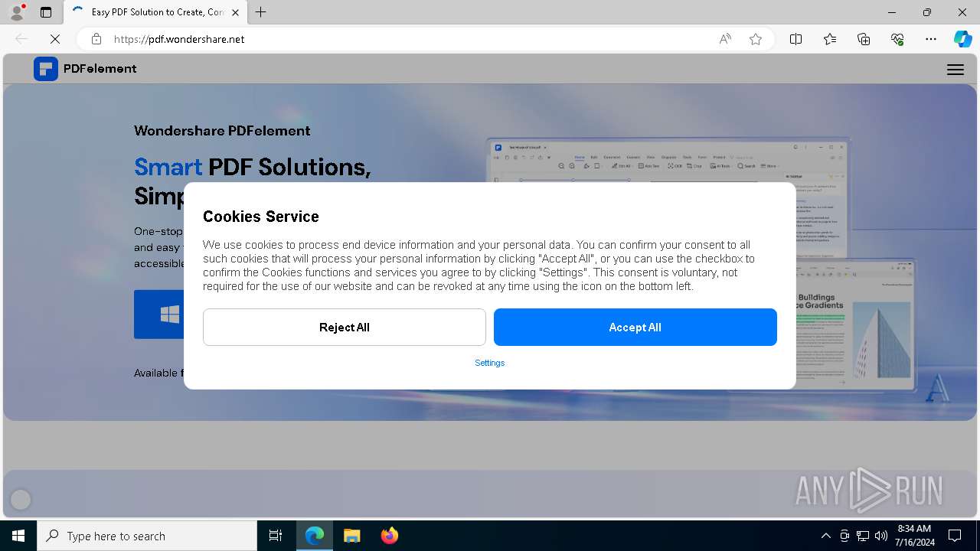Click the clock showing 8:34 AM
The width and height of the screenshot is (980, 551).
[914, 536]
